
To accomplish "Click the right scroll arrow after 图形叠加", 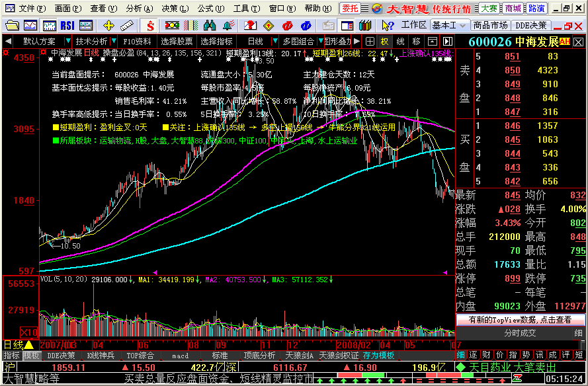I will pyautogui.click(x=357, y=41).
